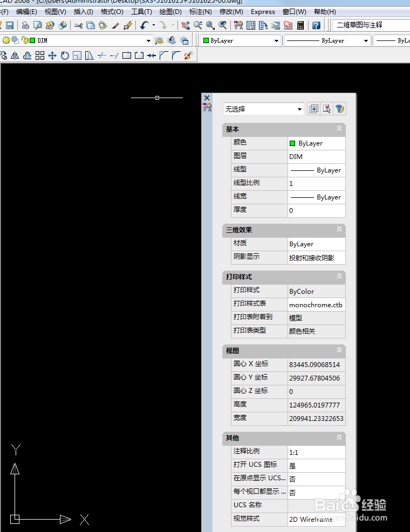Open Sheet Set Manager icon
410x532 pixels.
[x=276, y=25]
